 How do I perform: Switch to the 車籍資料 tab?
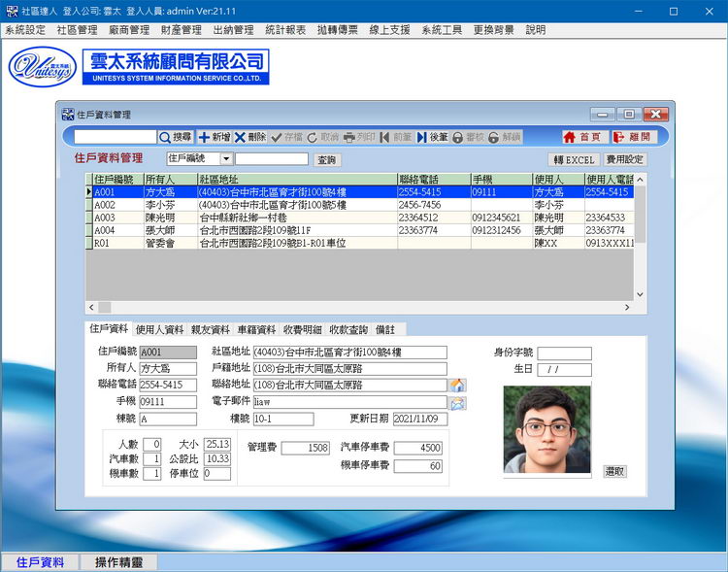click(x=256, y=330)
